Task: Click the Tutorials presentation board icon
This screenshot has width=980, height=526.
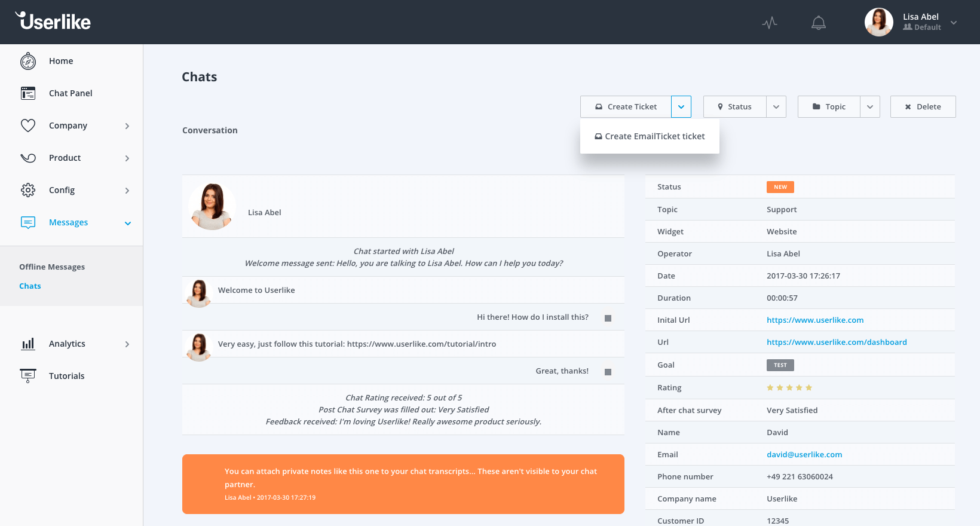Action: click(x=28, y=376)
